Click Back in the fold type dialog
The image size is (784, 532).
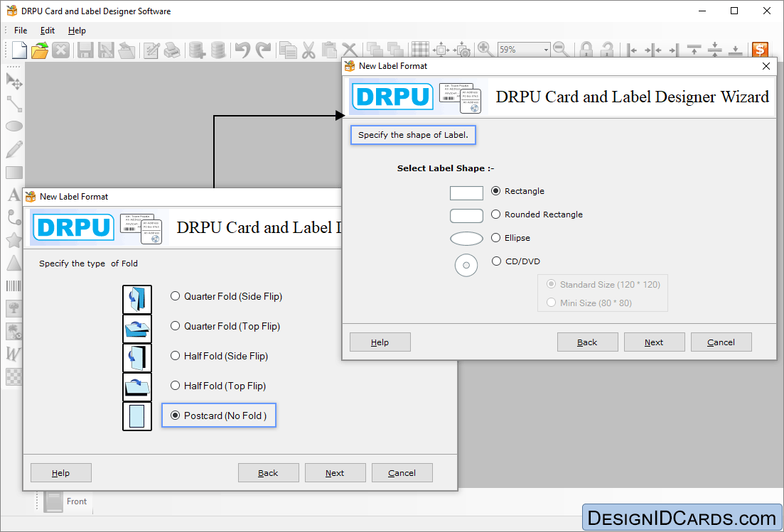pos(269,472)
